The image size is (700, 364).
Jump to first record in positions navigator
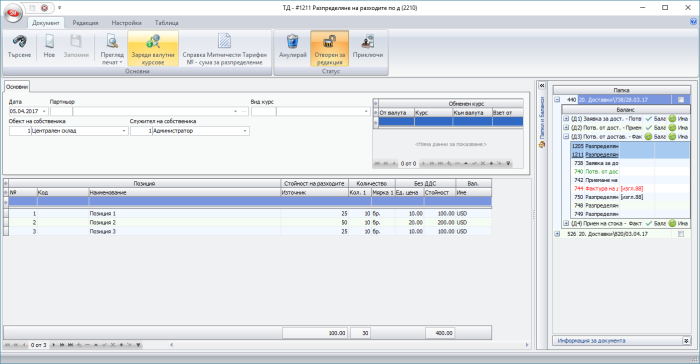tap(7, 345)
